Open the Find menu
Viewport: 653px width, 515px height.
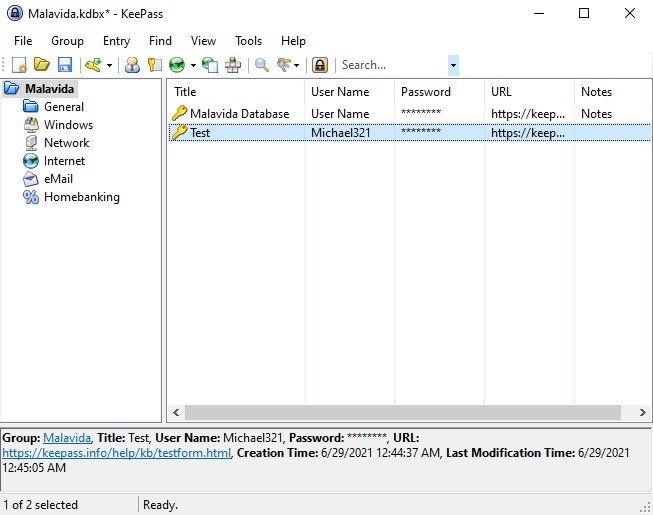click(160, 41)
